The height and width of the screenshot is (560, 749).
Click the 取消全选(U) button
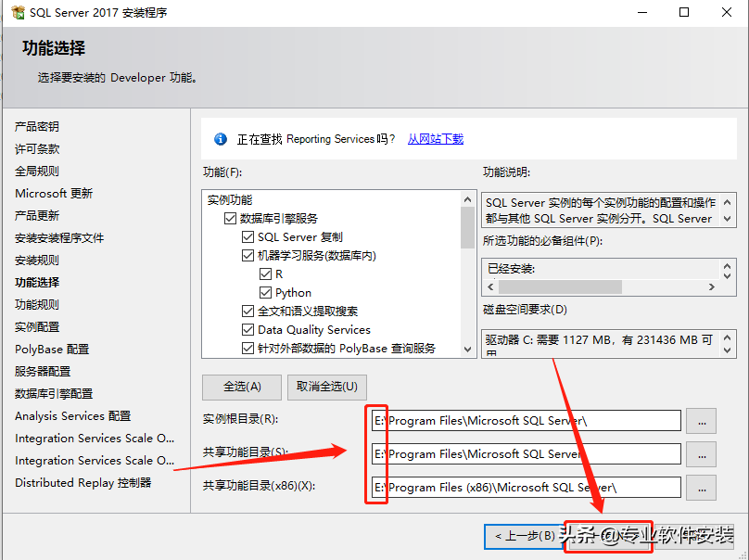tap(327, 387)
